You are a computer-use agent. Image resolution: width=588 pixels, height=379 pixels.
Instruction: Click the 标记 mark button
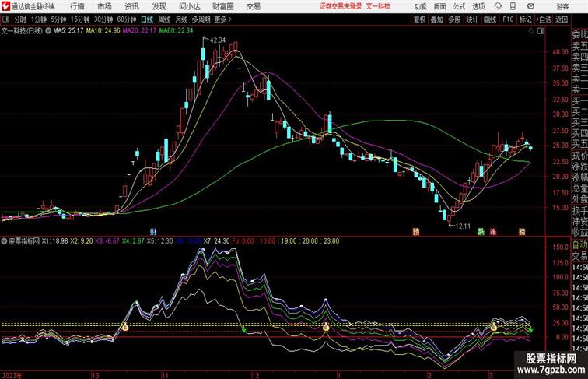pyautogui.click(x=525, y=19)
